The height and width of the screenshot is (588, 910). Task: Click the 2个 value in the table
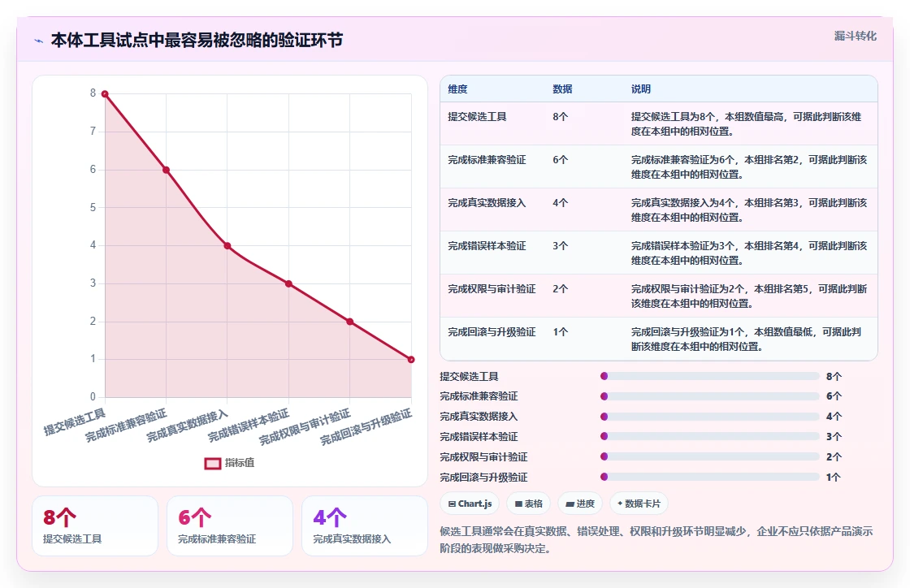[560, 289]
